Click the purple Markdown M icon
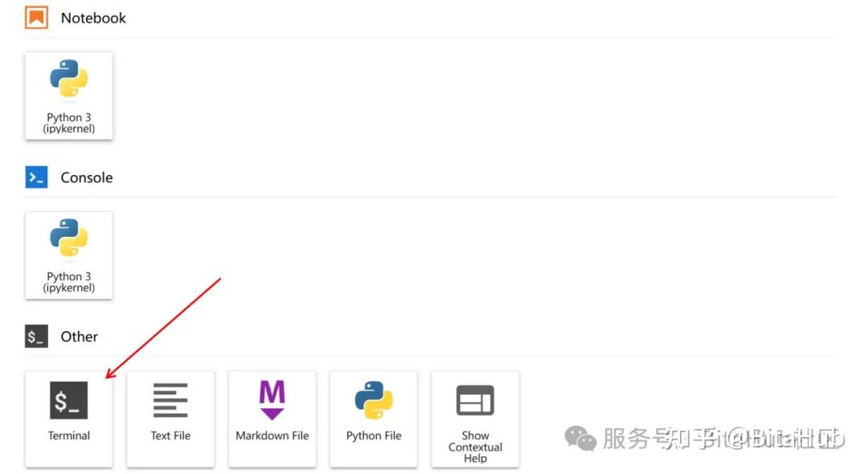The height and width of the screenshot is (474, 868). 272,399
